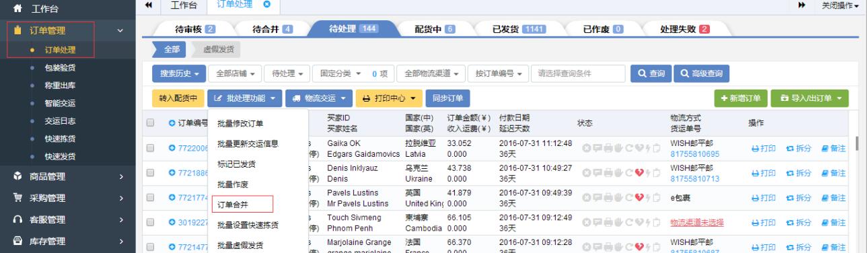
Task: Expand order 7721886 with its plus icon
Action: [172, 172]
